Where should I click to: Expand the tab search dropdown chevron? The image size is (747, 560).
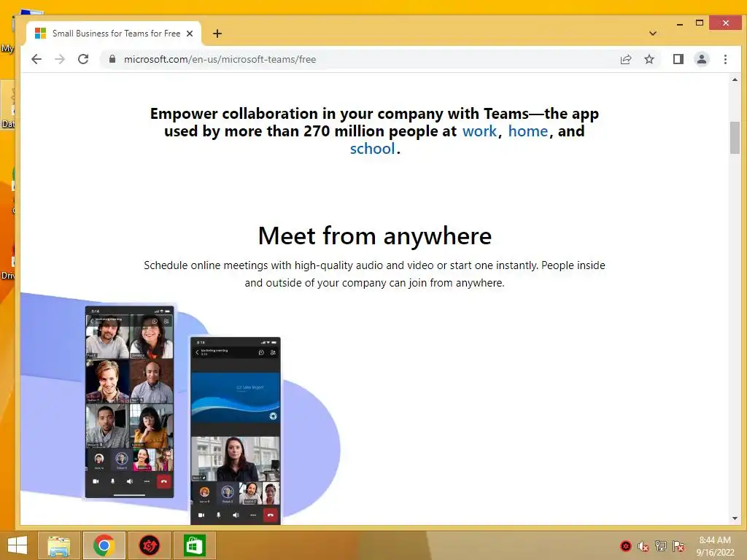tap(653, 34)
